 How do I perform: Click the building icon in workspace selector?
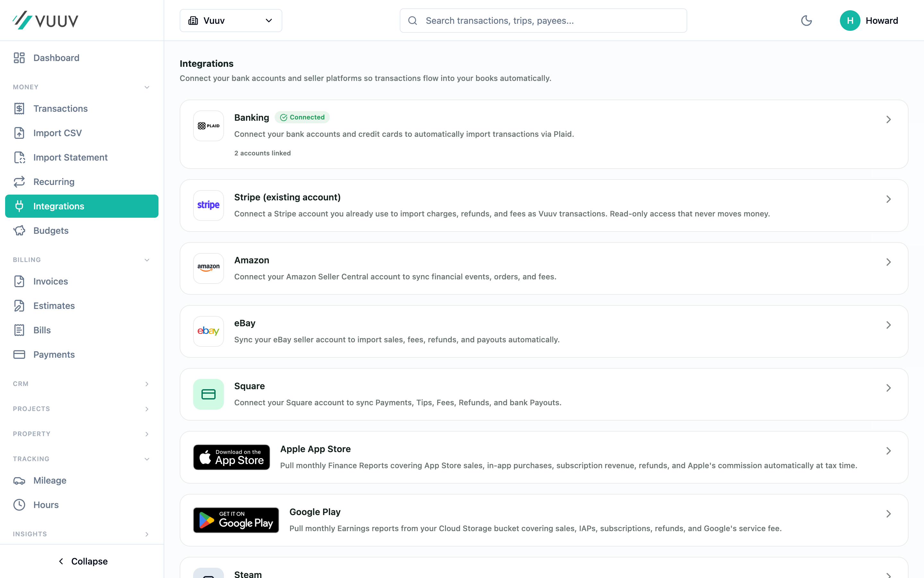[193, 21]
